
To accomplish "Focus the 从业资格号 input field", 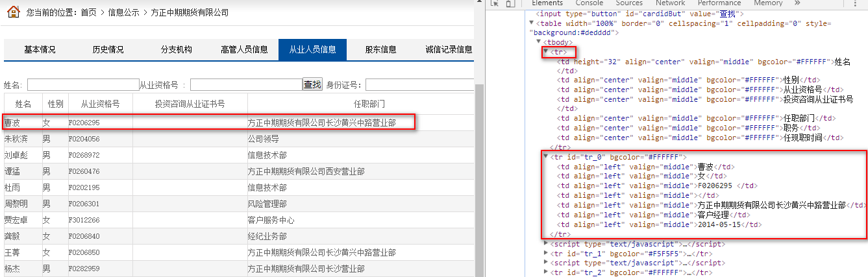I will [x=246, y=85].
